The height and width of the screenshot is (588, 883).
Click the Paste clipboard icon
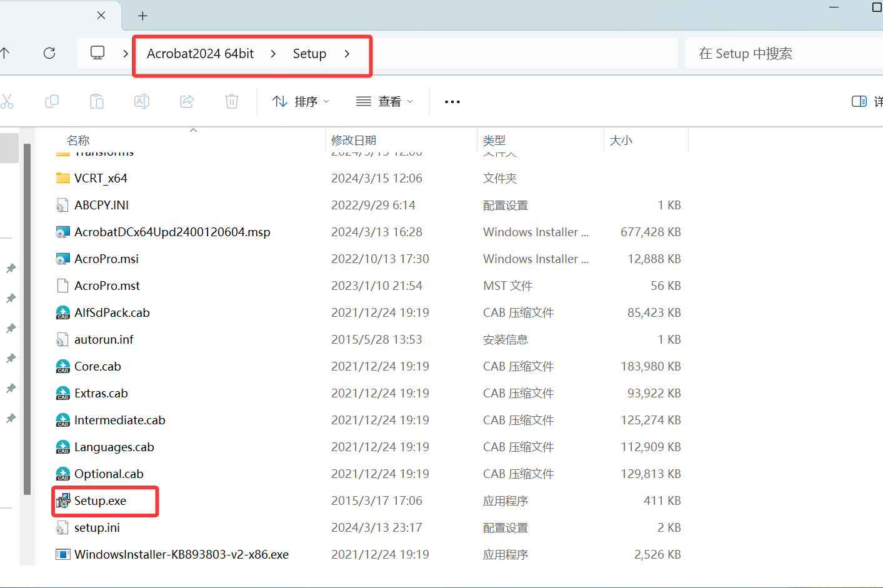97,101
